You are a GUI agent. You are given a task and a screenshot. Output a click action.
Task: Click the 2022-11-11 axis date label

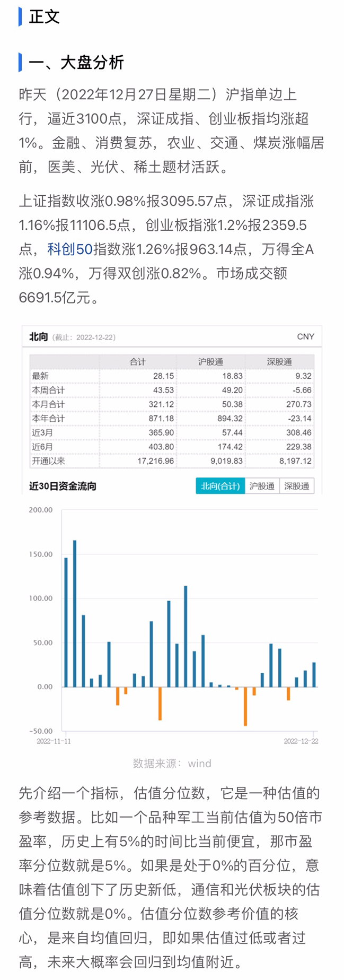[54, 741]
